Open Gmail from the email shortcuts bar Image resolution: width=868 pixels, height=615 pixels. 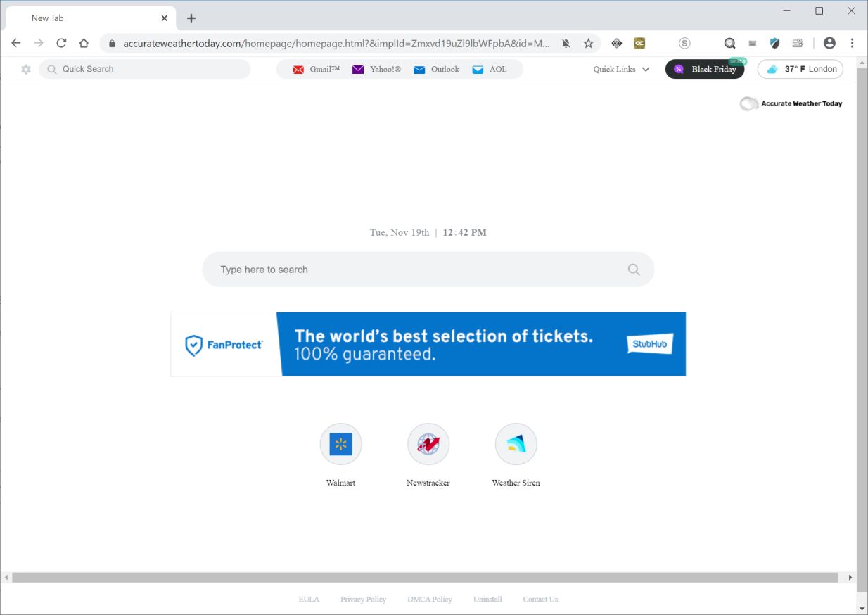tap(315, 69)
